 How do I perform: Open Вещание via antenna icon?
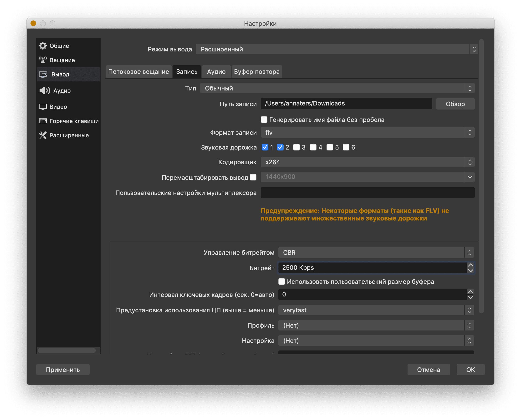[43, 60]
